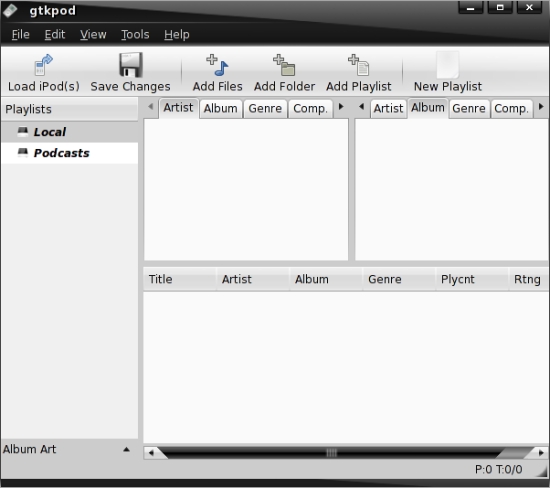Screen dimensions: 550x488
Task: Open the Help menu
Action: tap(176, 34)
